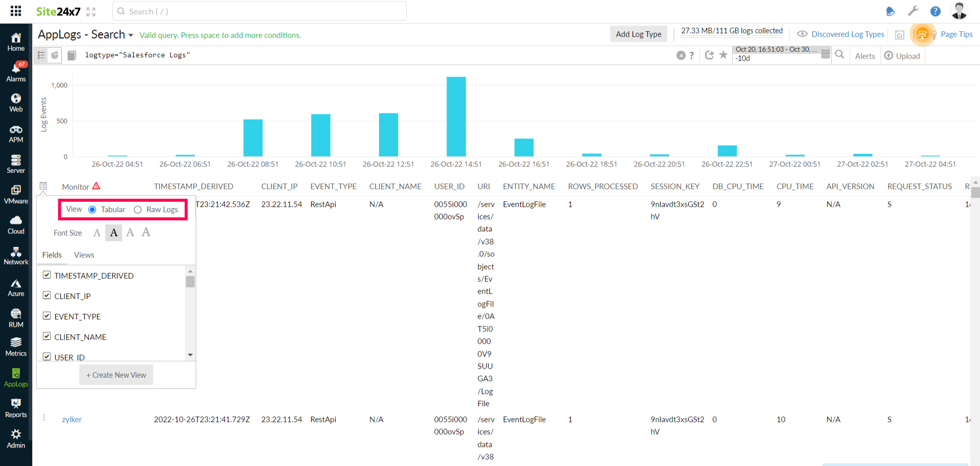Select the Raw Logs view option

pyautogui.click(x=137, y=209)
